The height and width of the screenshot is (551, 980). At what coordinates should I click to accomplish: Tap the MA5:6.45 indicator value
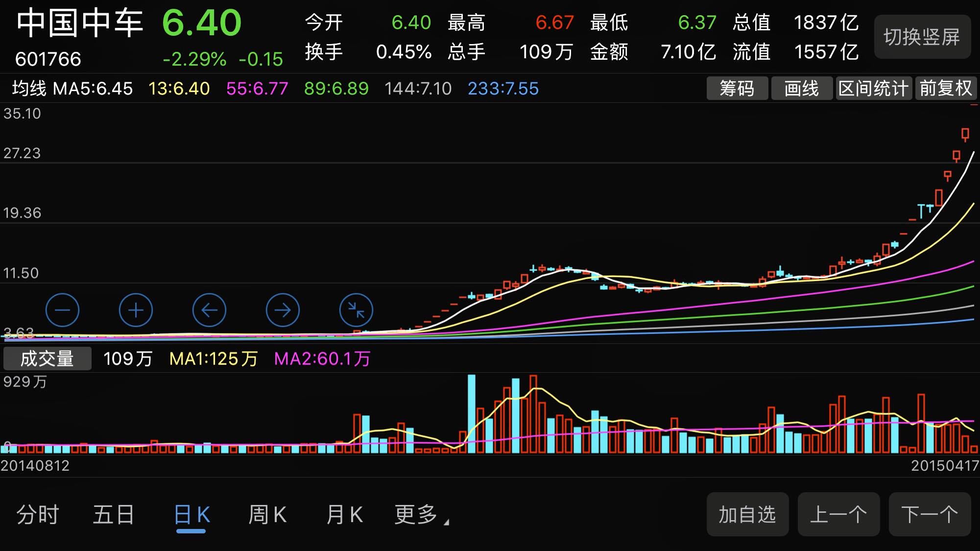tap(93, 89)
